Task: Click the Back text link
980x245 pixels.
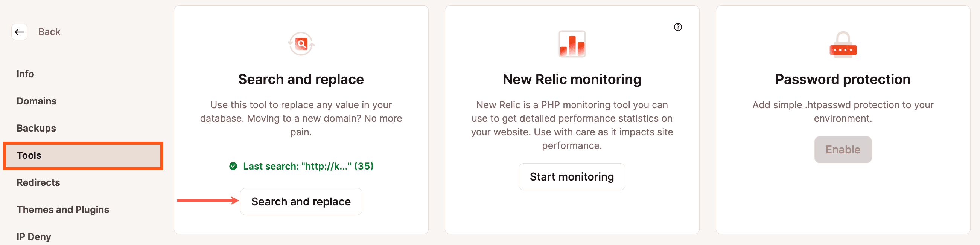Action: (49, 32)
